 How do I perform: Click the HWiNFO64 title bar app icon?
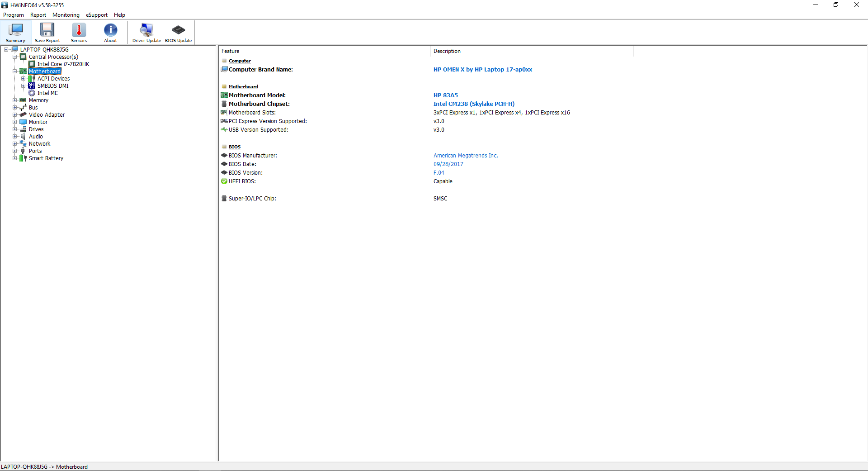tap(5, 5)
